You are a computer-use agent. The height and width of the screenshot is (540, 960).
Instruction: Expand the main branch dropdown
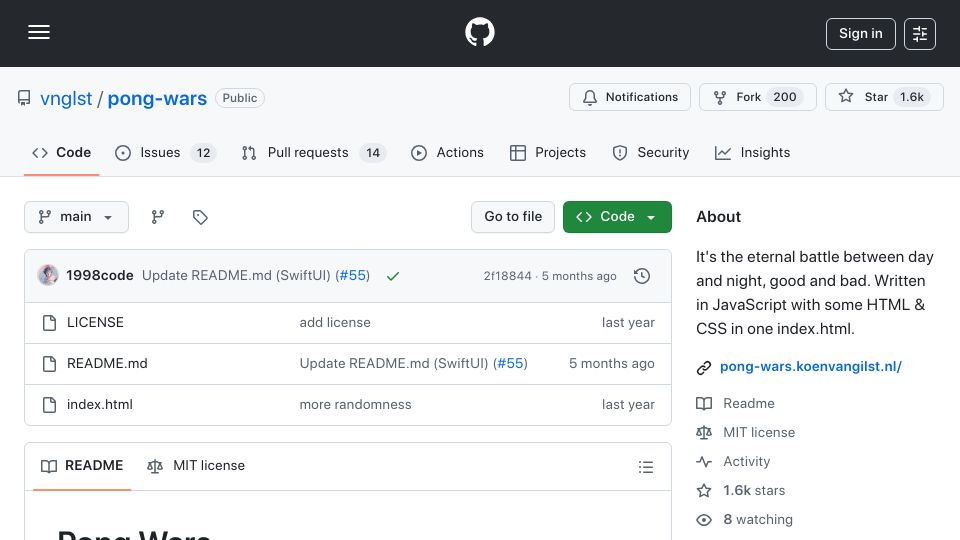77,217
